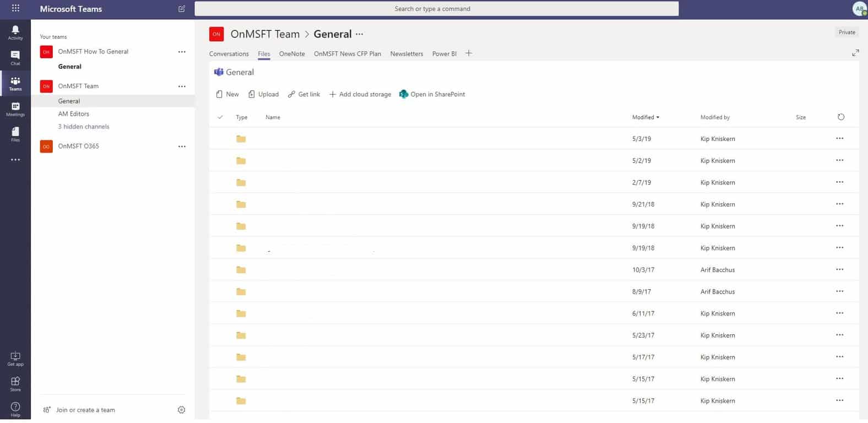Click the Upload button

pos(263,94)
